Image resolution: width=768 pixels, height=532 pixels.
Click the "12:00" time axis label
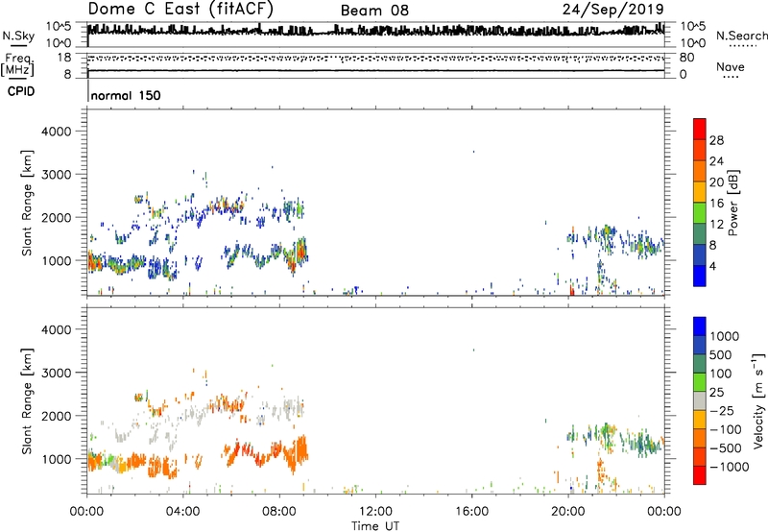coord(375,512)
